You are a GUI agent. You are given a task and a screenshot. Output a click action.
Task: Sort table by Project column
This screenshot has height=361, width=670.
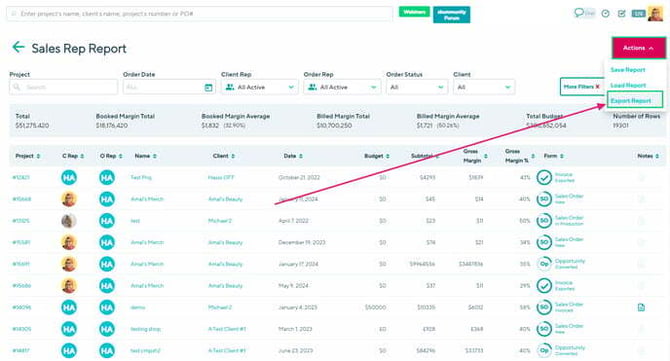pyautogui.click(x=28, y=156)
